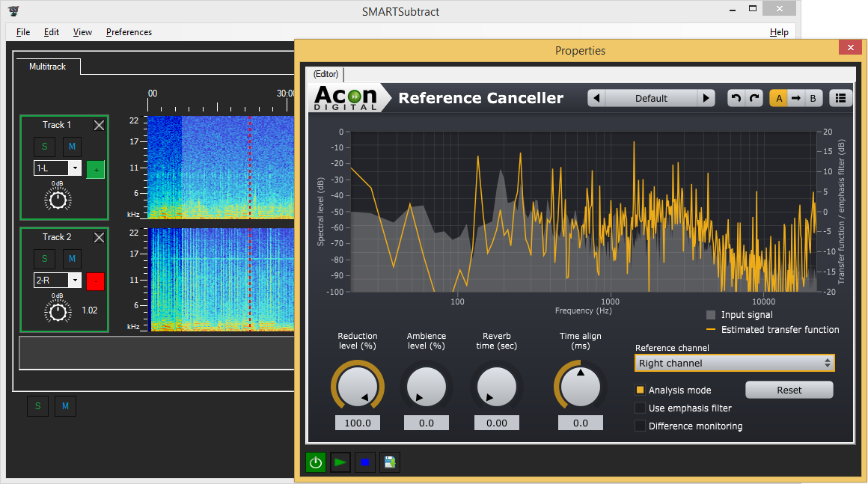
Task: Close the Properties window
Action: coord(850,48)
